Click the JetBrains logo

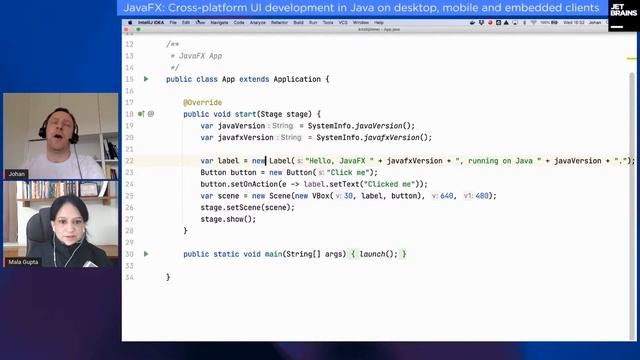pyautogui.click(x=623, y=16)
